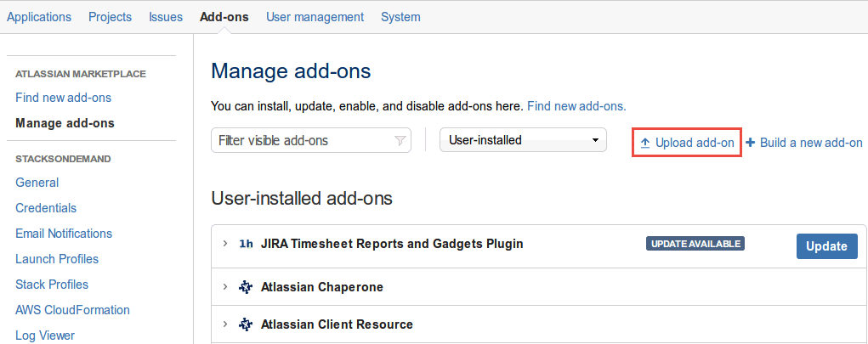Focus the Filter visible add-ons field
This screenshot has width=868, height=344.
pos(311,140)
